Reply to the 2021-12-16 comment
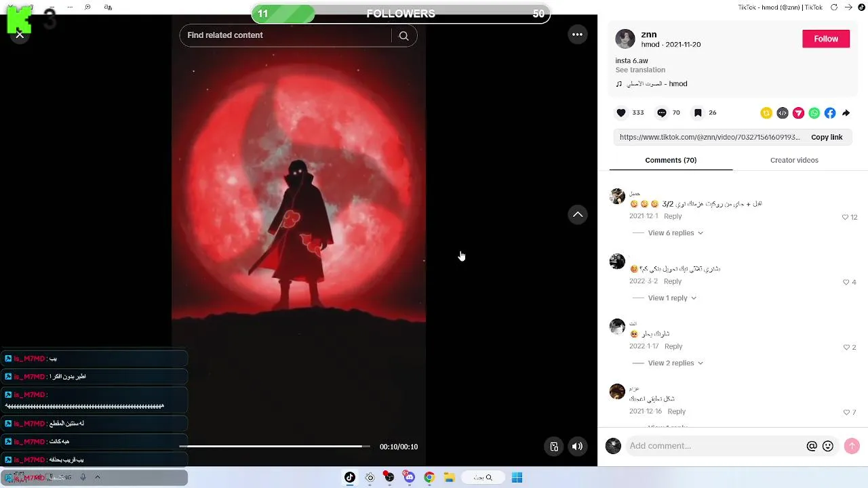The height and width of the screenshot is (488, 868). [x=676, y=411]
